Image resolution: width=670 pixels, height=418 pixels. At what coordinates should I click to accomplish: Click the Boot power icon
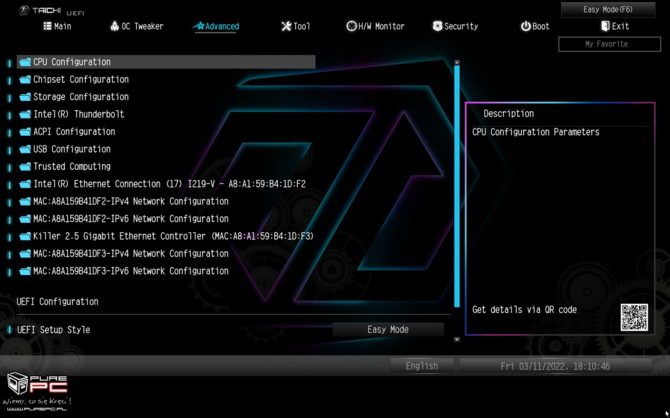525,26
